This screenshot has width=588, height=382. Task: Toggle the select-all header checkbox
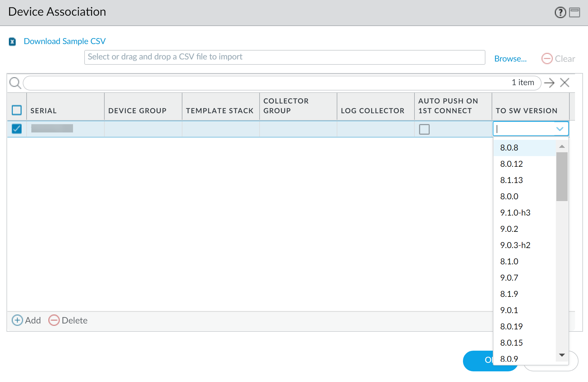pyautogui.click(x=17, y=110)
